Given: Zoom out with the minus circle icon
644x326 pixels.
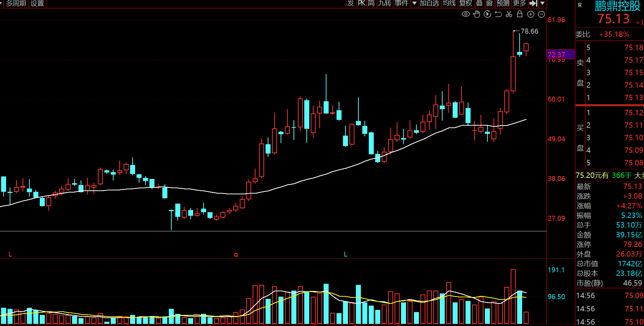Looking at the screenshot, I should pyautogui.click(x=542, y=14).
